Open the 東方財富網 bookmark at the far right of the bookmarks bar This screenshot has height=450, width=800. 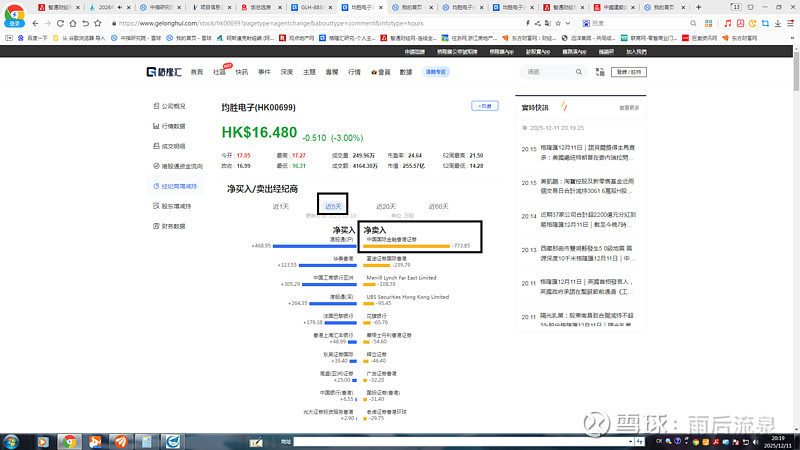(x=741, y=38)
